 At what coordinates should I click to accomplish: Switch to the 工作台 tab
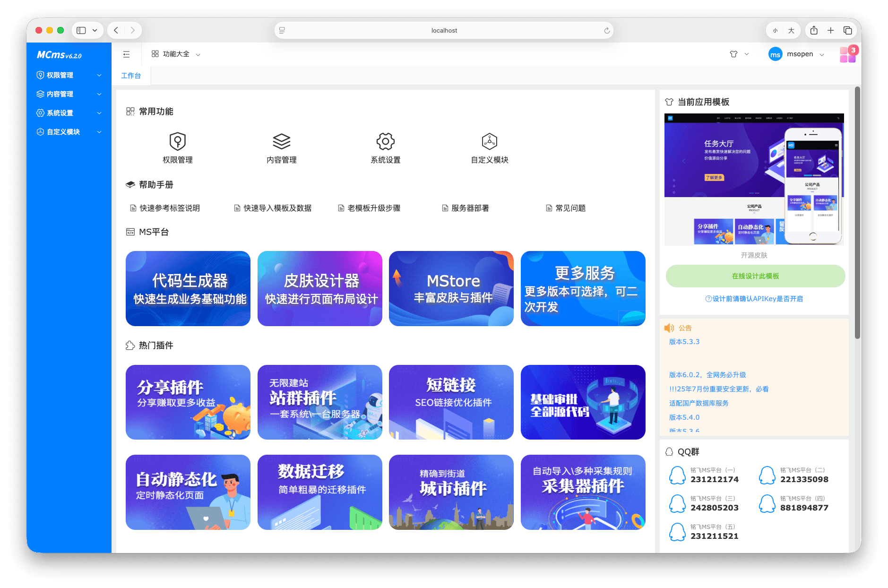click(x=131, y=76)
